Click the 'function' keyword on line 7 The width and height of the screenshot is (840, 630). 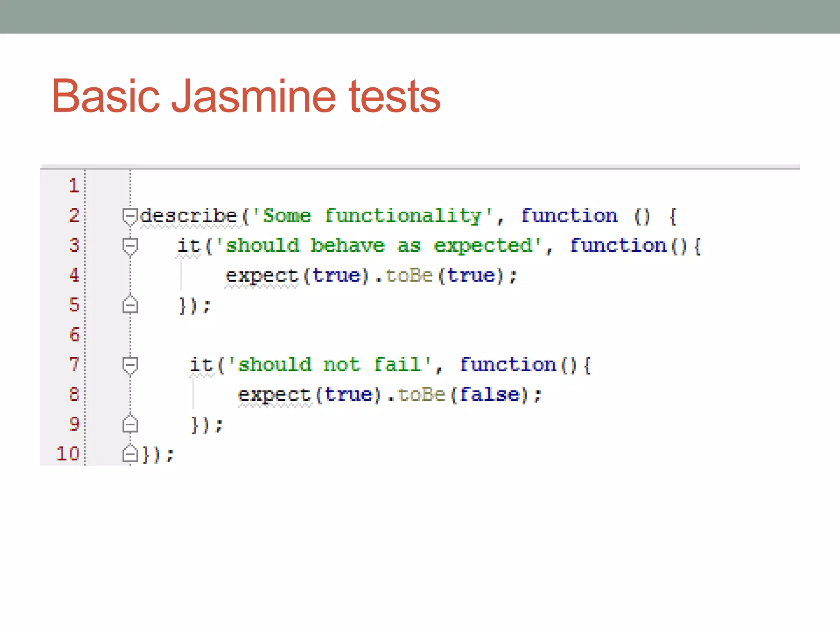tap(508, 365)
